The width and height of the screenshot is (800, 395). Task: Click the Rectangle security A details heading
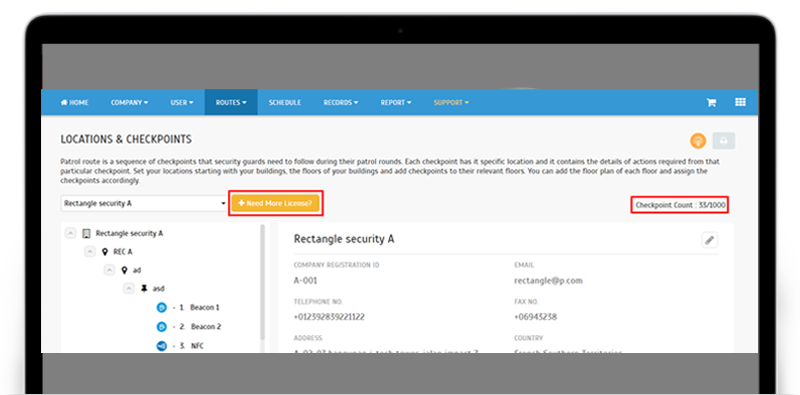pyautogui.click(x=344, y=239)
